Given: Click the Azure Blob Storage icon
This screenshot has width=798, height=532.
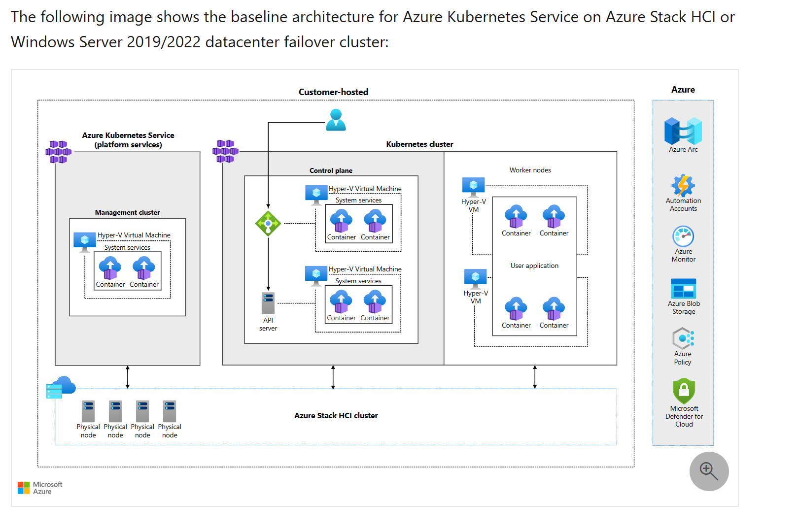Looking at the screenshot, I should (683, 289).
